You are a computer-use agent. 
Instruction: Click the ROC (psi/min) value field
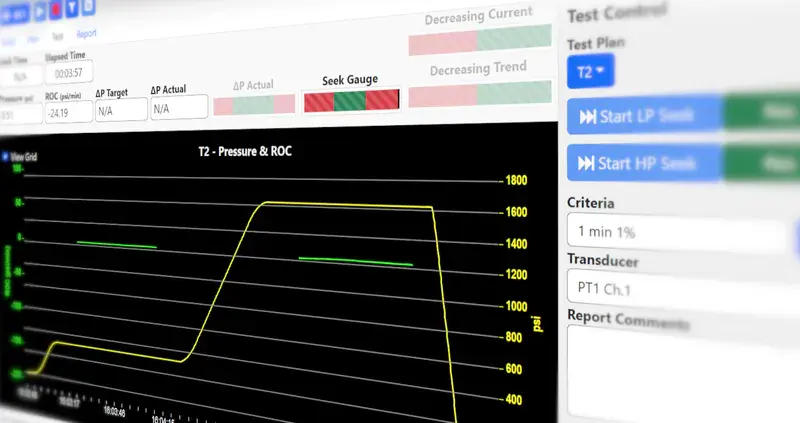[69, 112]
